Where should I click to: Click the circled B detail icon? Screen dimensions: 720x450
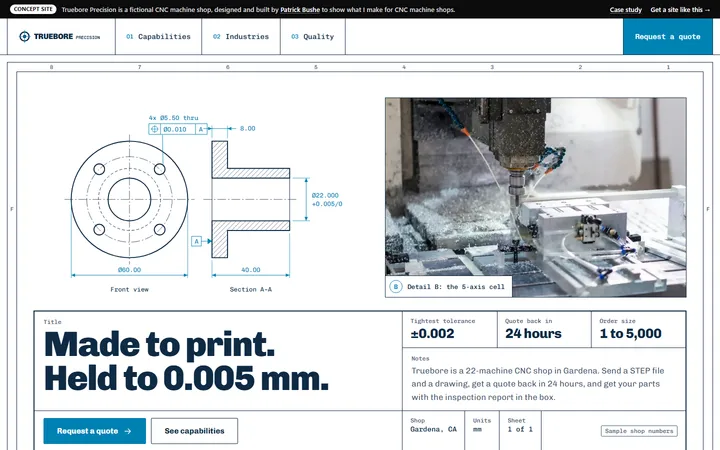(395, 287)
